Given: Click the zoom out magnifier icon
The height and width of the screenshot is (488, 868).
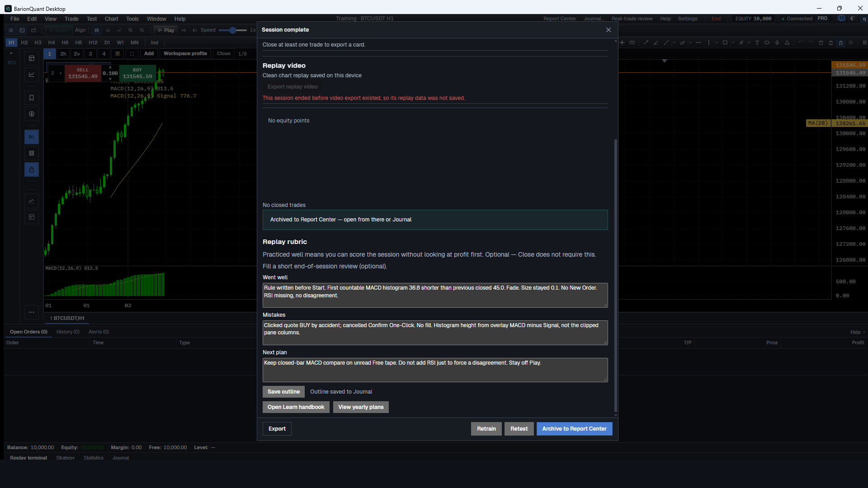Looking at the screenshot, I should 142,30.
